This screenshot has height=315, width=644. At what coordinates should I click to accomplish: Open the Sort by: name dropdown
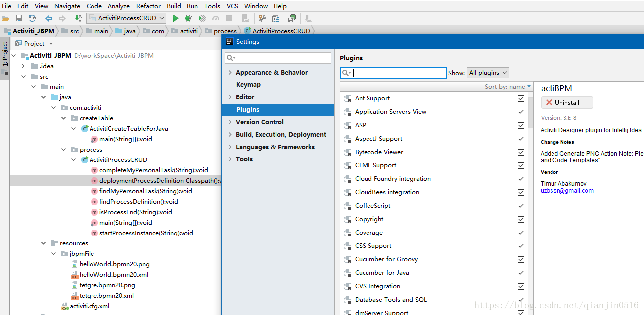508,87
